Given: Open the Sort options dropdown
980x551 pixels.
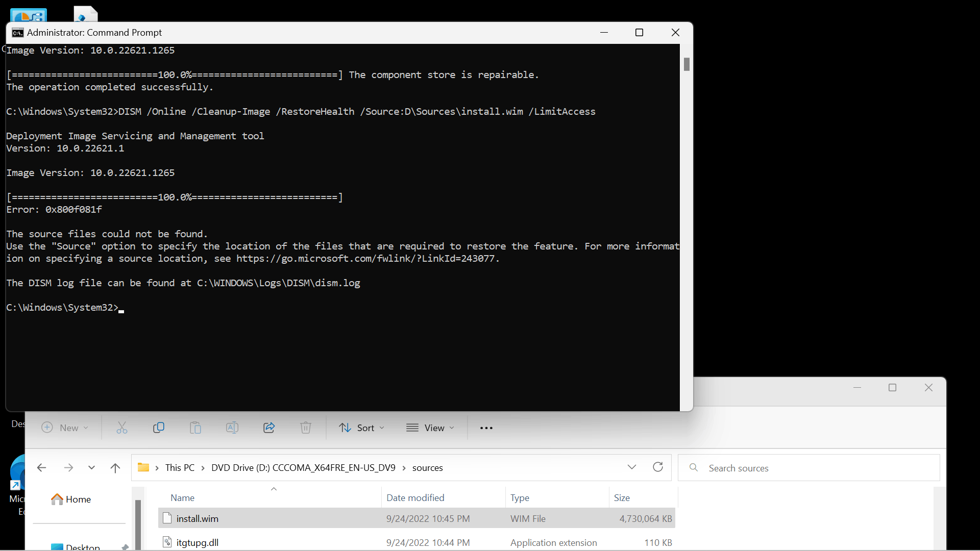Looking at the screenshot, I should (362, 428).
